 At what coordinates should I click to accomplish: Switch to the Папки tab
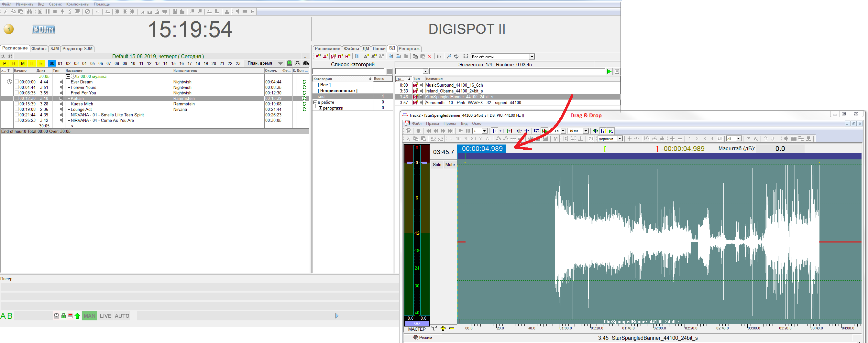coord(379,48)
